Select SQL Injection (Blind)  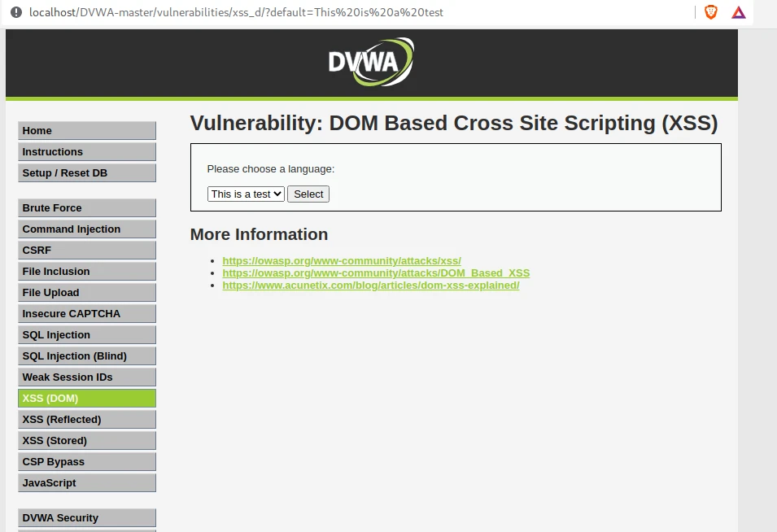pyautogui.click(x=86, y=355)
